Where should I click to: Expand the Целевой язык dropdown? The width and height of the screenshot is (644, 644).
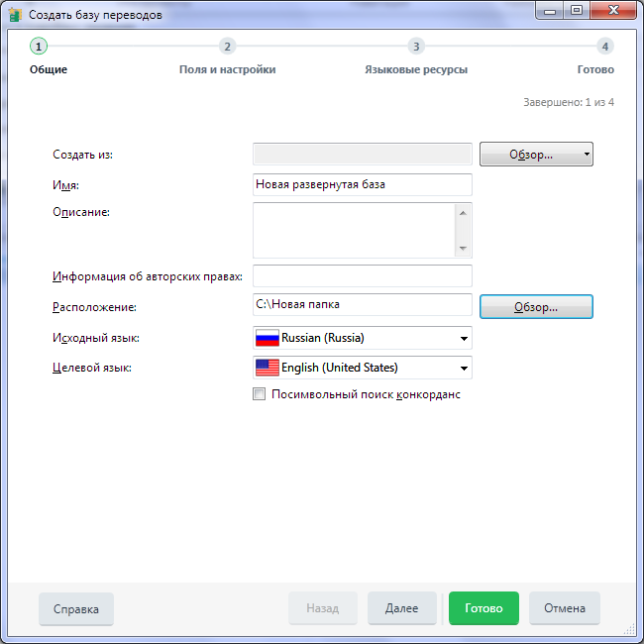point(463,369)
